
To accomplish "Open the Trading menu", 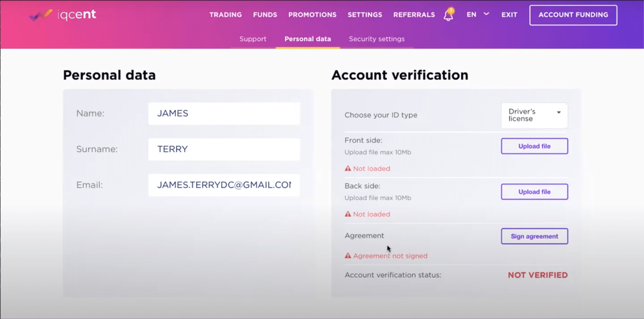I will (x=225, y=15).
